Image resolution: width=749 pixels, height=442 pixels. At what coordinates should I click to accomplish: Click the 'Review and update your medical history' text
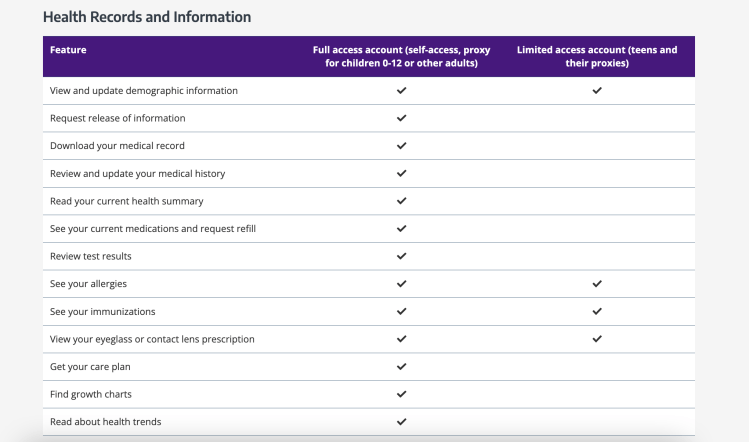137,173
